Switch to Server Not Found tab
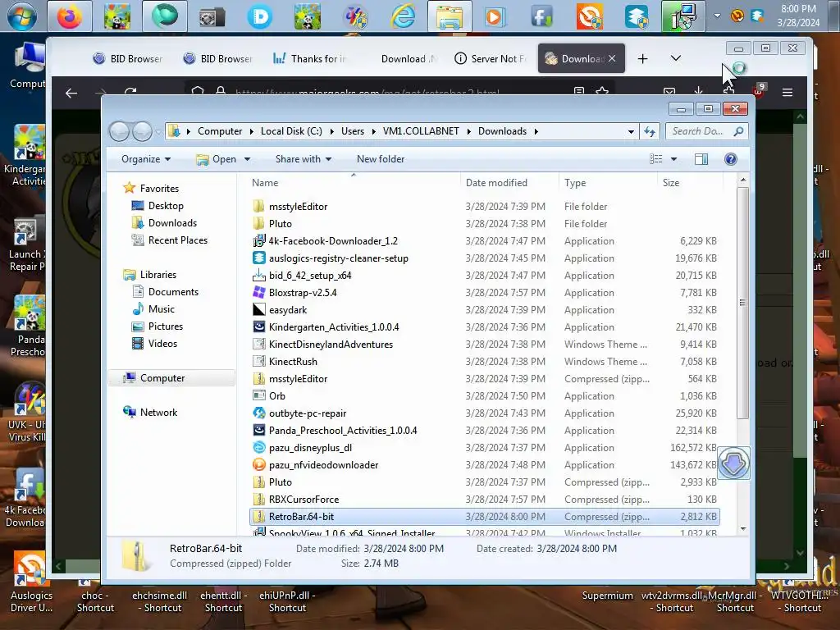The height and width of the screenshot is (630, 840). pos(491,58)
